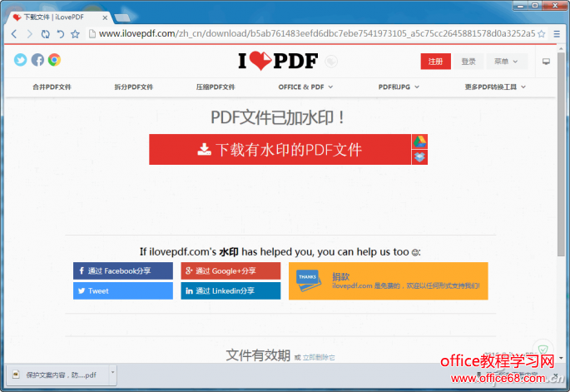Image resolution: width=570 pixels, height=392 pixels.
Task: Open the browser hamburger menu
Action: (x=557, y=34)
